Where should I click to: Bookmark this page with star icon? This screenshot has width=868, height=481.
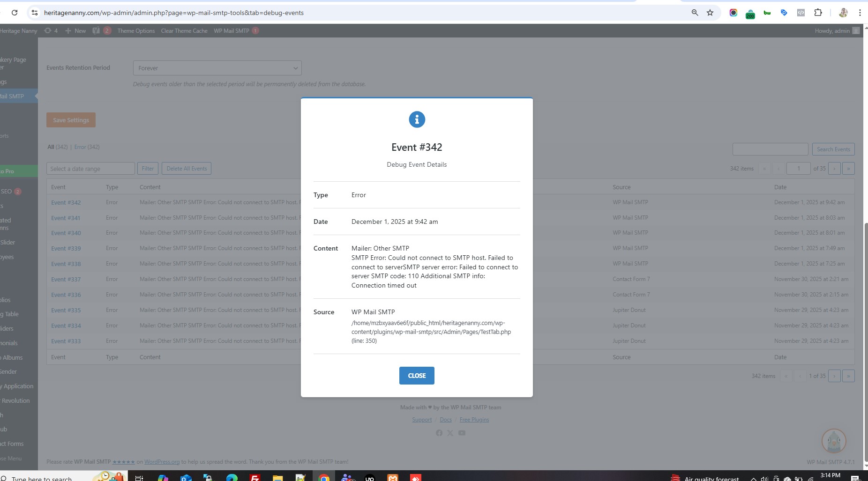coord(710,13)
